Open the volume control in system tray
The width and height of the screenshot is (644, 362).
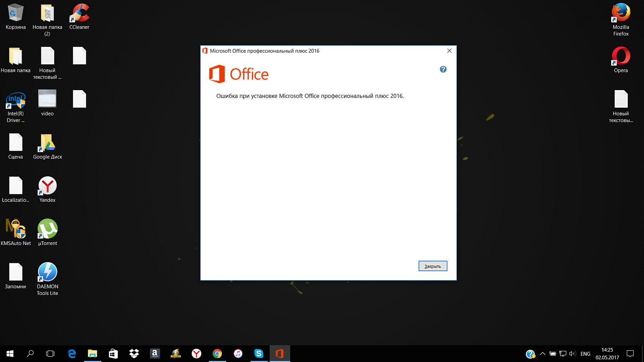pos(573,354)
